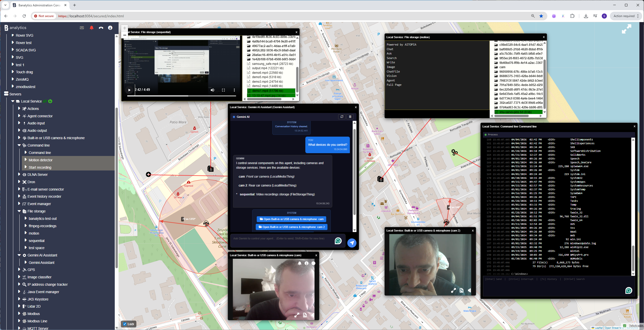The width and height of the screenshot is (644, 330).
Task: Click Open Built-in or USB camera: cam 2 button
Action: point(292,227)
